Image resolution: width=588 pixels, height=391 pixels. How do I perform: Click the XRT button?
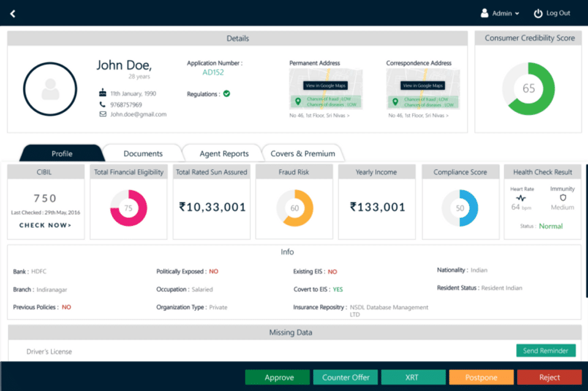[413, 377]
